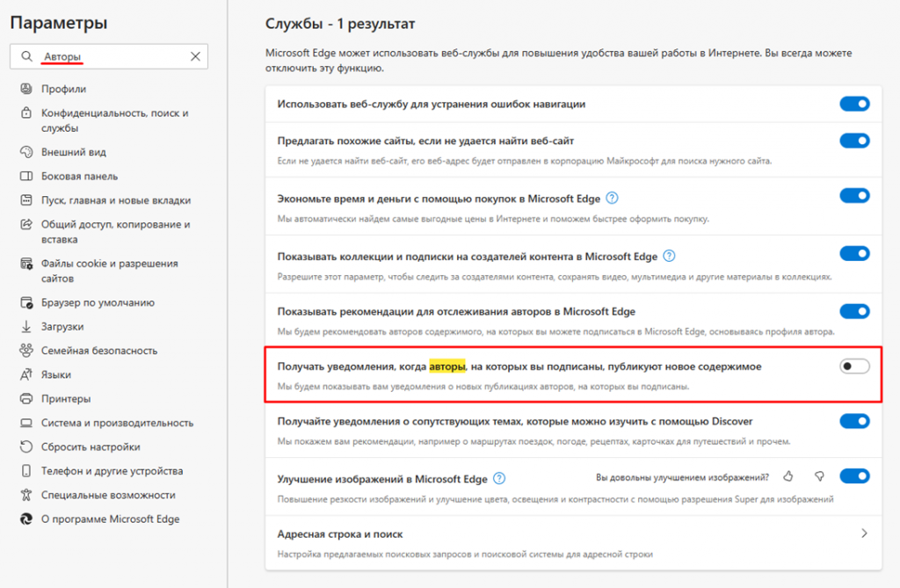Click the Языки language icon
This screenshot has width=900, height=588.
tap(25, 374)
